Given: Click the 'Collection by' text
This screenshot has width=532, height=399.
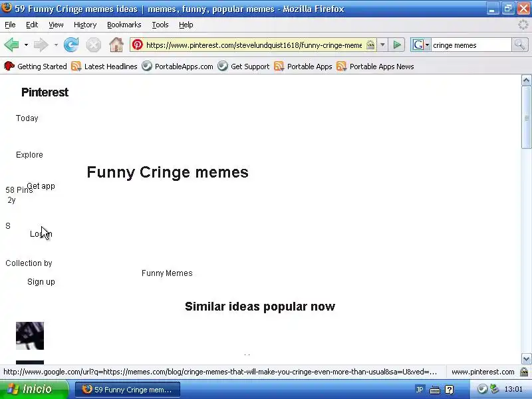Looking at the screenshot, I should coord(29,263).
